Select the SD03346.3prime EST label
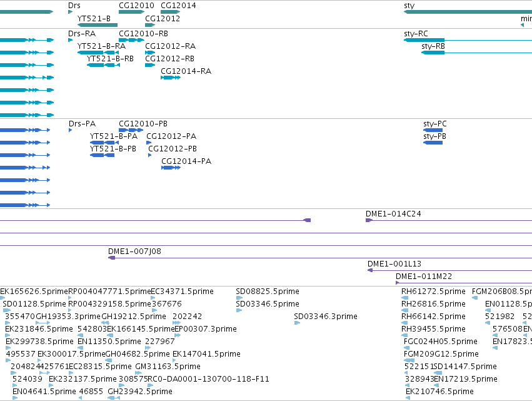Viewport: 532px width, 401px height. [326, 317]
